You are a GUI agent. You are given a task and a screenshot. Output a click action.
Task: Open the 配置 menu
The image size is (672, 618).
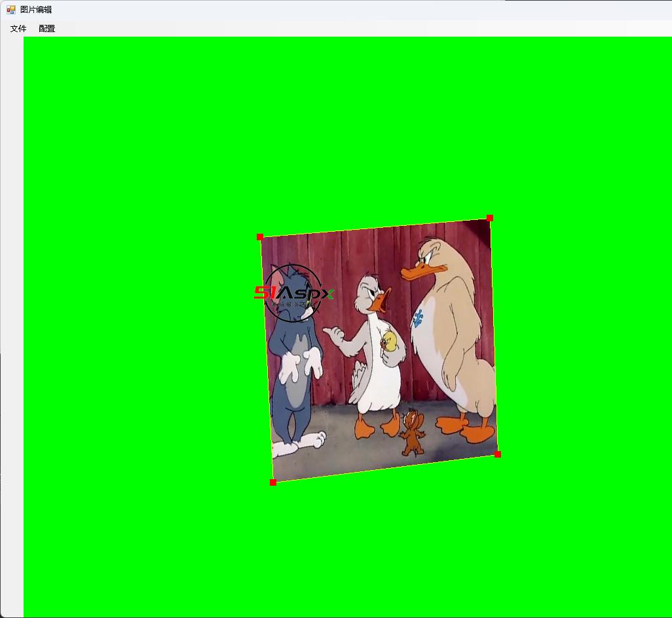click(x=47, y=29)
